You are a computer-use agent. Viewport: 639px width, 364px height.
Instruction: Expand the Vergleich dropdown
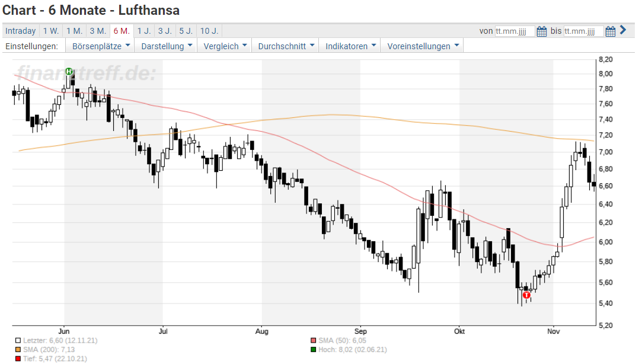tap(225, 46)
